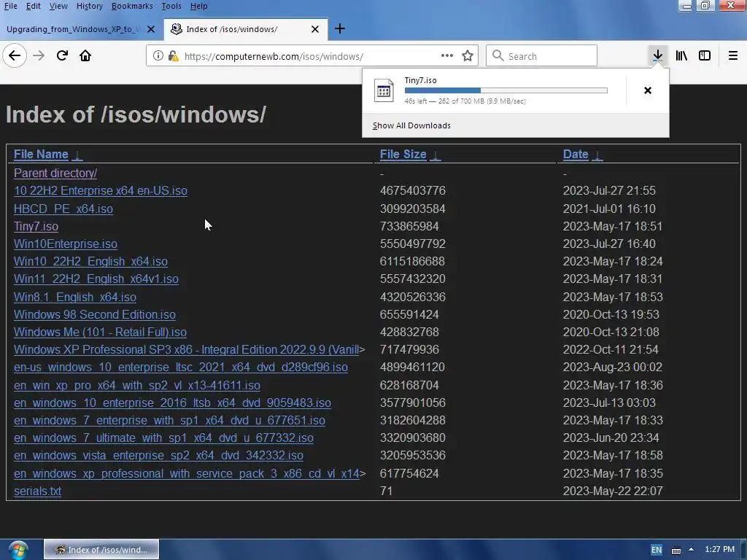This screenshot has width=747, height=560.
Task: Click Show All Downloads
Action: point(411,125)
